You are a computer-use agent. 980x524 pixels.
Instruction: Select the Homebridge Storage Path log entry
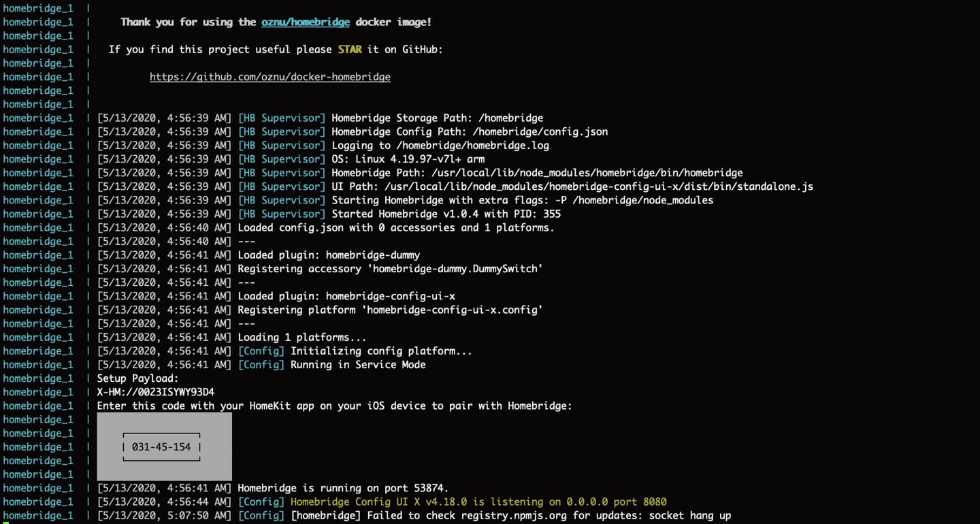[436, 118]
